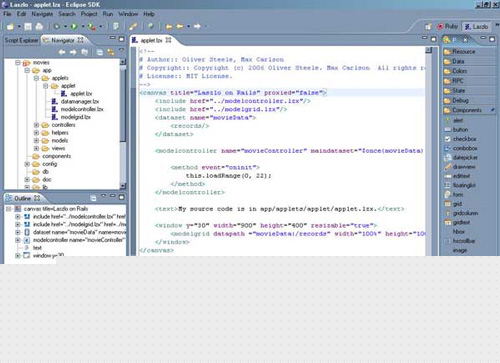Select datamanager.lzx in Navigator
Viewport: 500px width, 363px height.
(x=75, y=101)
